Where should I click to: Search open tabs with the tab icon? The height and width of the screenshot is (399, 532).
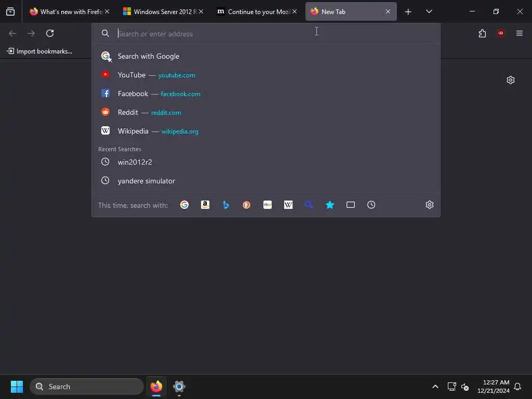pyautogui.click(x=351, y=205)
